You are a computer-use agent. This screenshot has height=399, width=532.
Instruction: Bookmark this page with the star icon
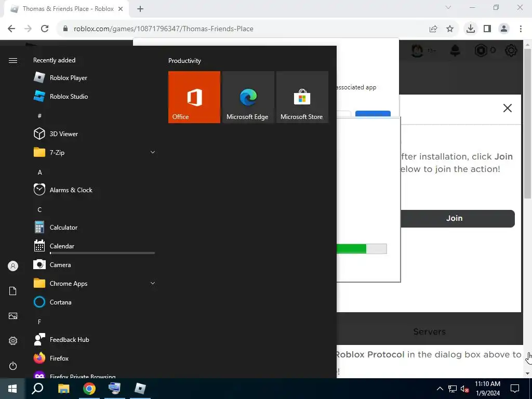(450, 29)
